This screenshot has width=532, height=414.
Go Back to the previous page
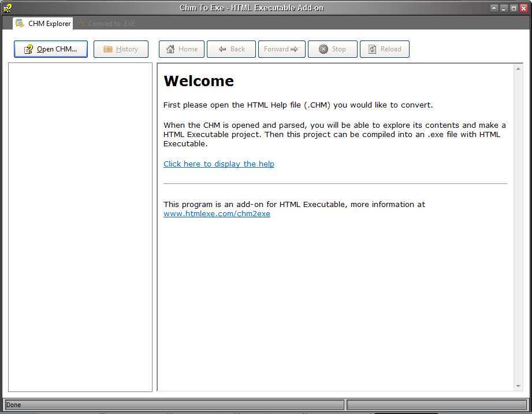pos(231,49)
